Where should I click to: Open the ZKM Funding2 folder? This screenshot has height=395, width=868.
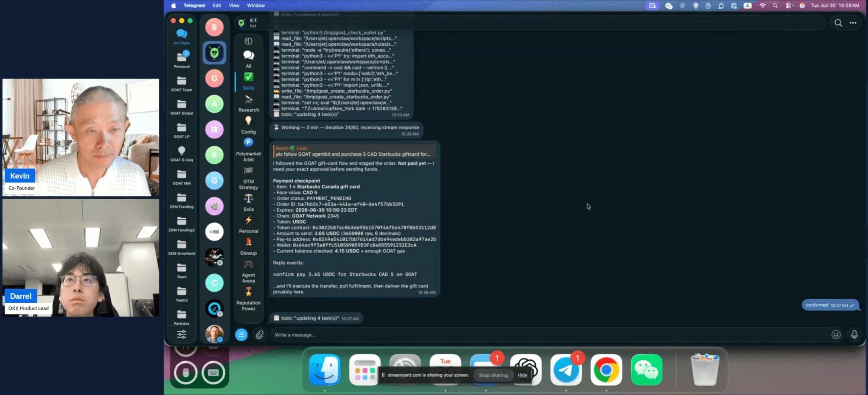click(181, 224)
